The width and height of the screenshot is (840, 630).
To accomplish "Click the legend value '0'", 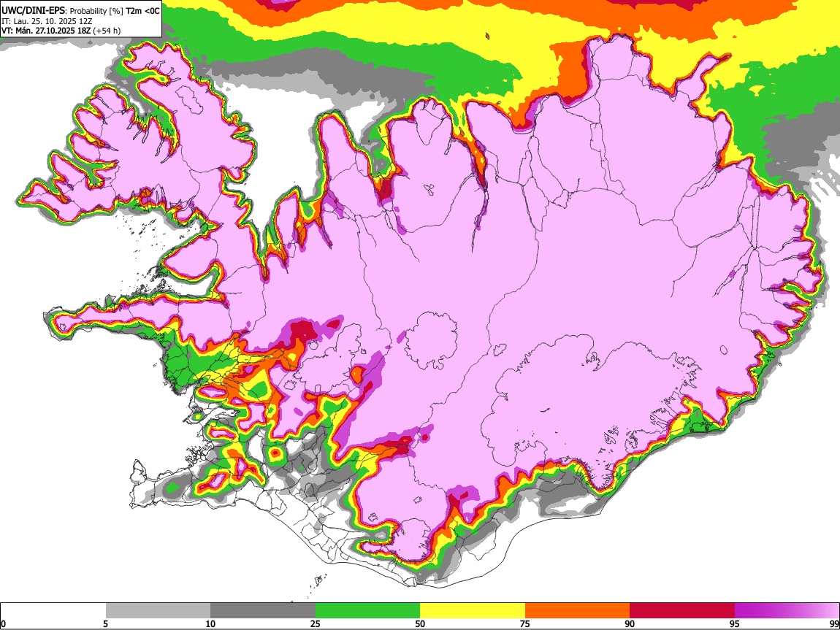I will tap(3, 624).
